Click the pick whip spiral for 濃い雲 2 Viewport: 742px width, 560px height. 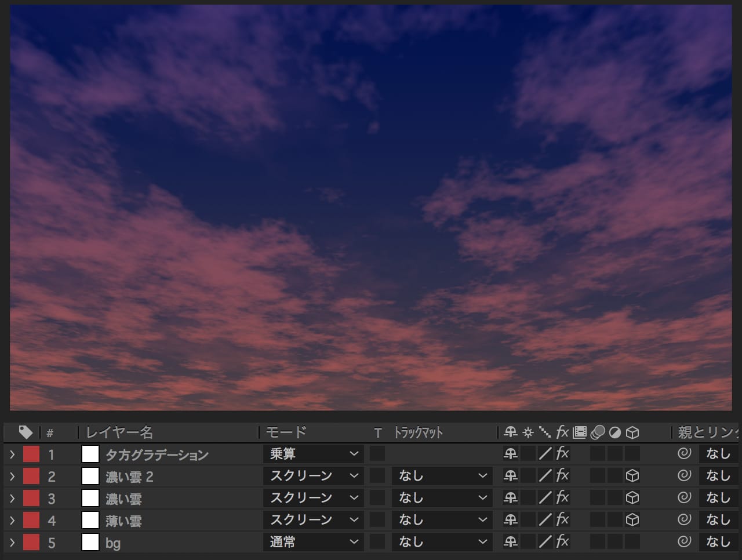(684, 476)
